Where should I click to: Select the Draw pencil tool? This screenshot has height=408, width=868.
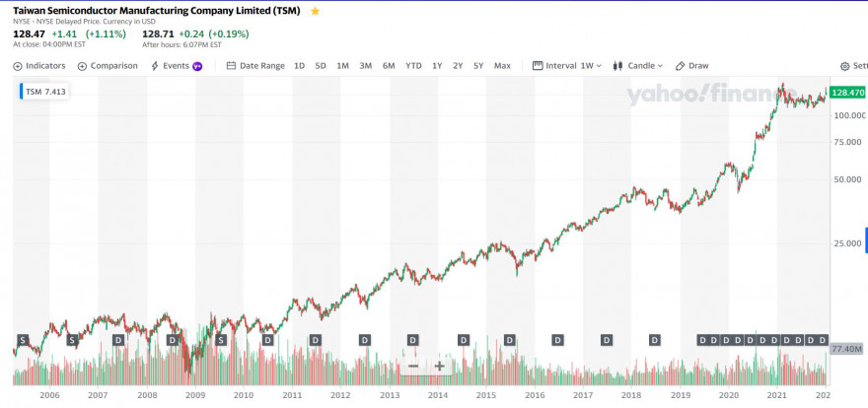[x=692, y=66]
